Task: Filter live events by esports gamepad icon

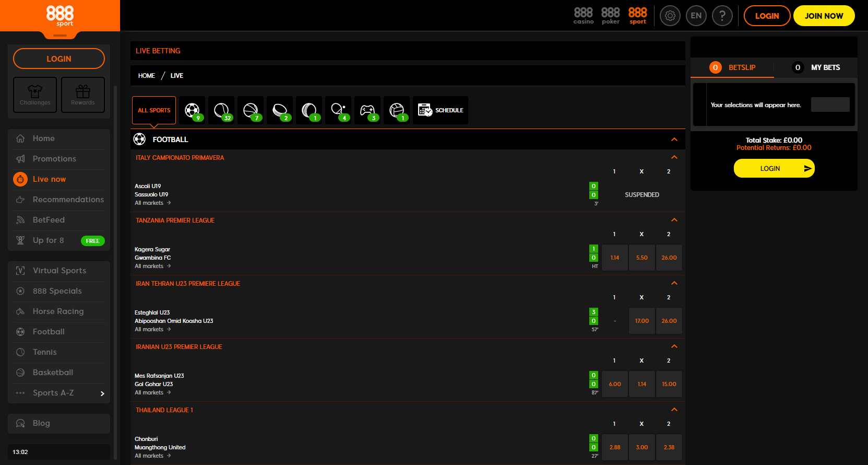Action: 367,110
